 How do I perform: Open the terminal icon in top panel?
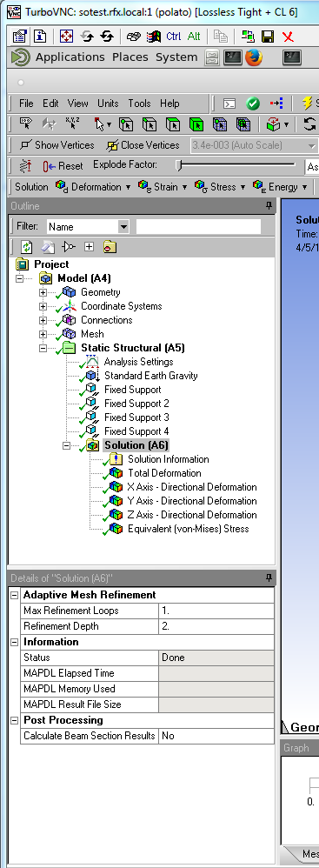click(233, 57)
